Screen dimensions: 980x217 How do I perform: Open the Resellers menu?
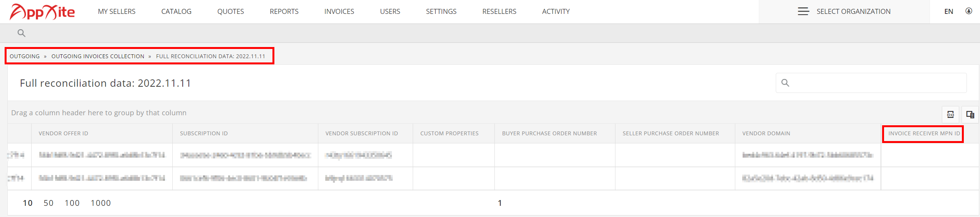499,12
